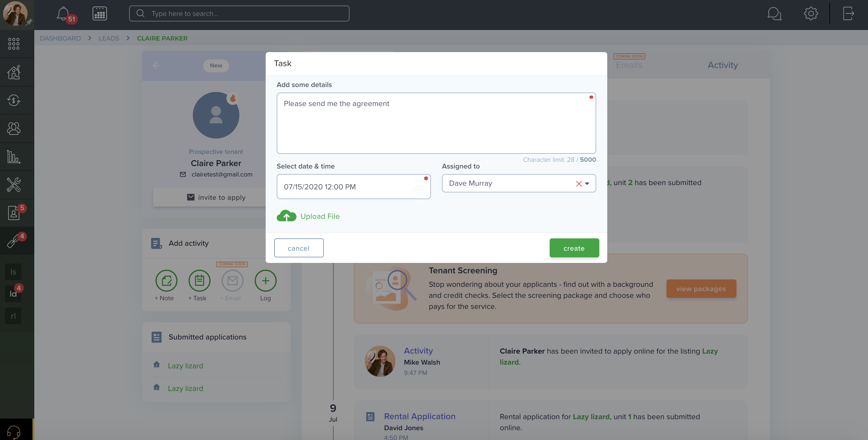This screenshot has height=440, width=868.
Task: Clear the Dave Murray assignee
Action: click(x=578, y=184)
